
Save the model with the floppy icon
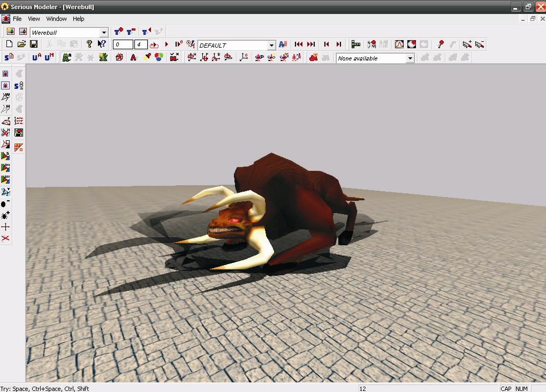[x=34, y=44]
